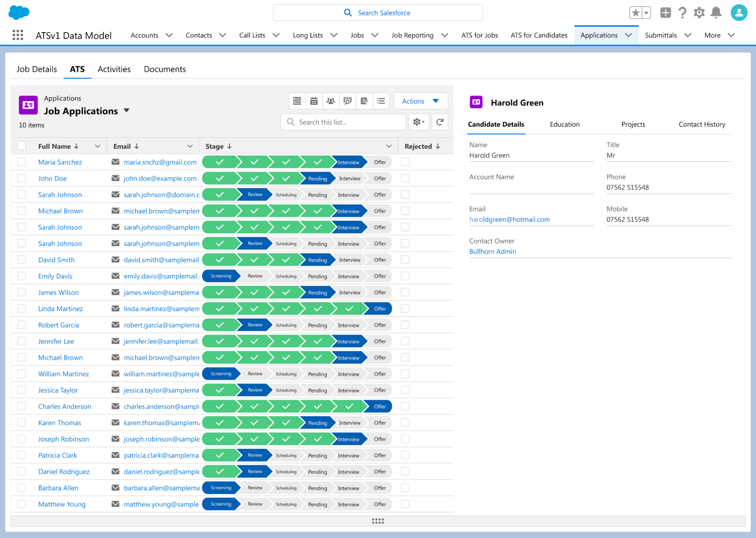Click the mail icon beside Maria Sanchez's email
The width and height of the screenshot is (756, 538).
point(115,162)
